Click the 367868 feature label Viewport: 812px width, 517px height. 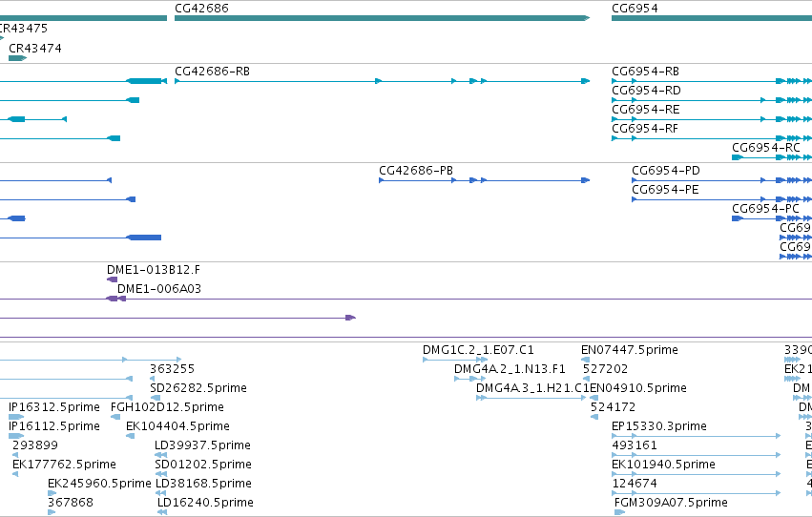tap(71, 503)
